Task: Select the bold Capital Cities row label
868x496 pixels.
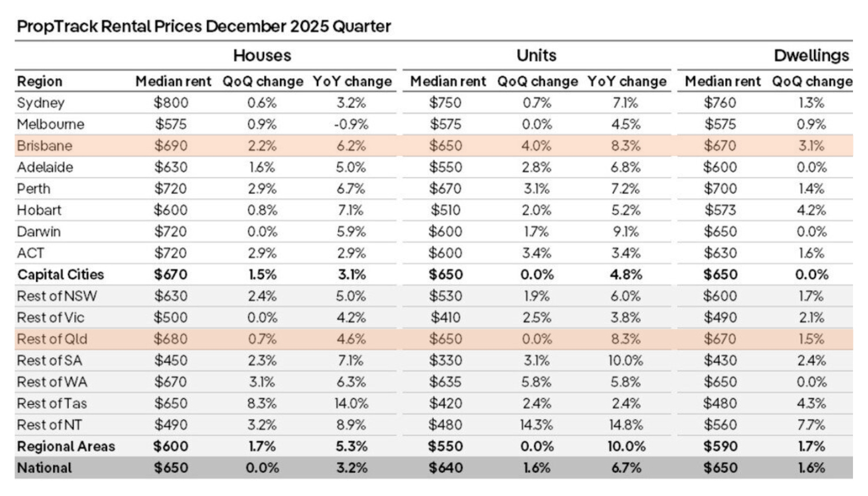Action: click(x=60, y=275)
